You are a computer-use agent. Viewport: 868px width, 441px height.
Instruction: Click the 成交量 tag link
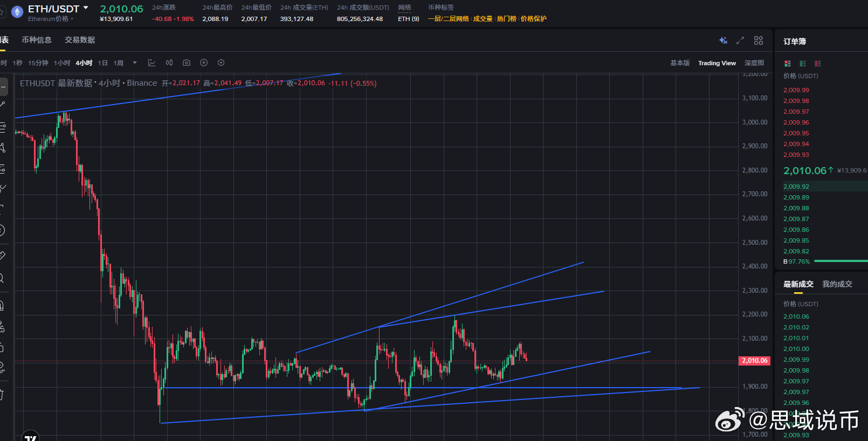coord(483,19)
